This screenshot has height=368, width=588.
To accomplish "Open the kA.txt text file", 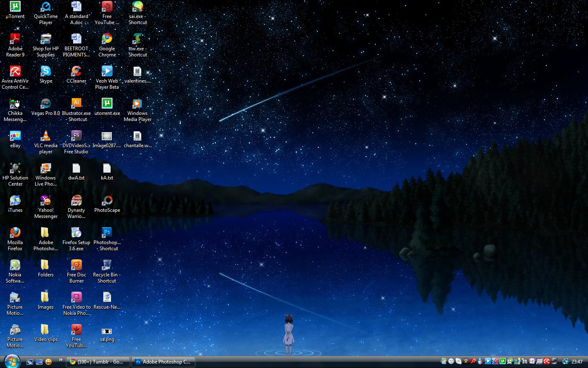I will tap(107, 172).
